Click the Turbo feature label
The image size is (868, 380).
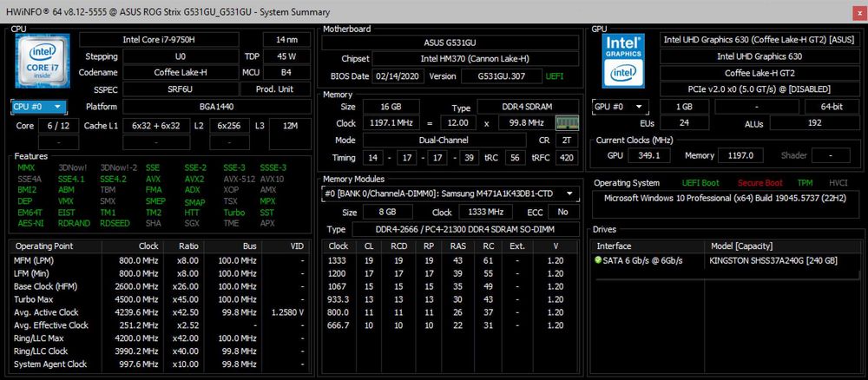pos(234,213)
